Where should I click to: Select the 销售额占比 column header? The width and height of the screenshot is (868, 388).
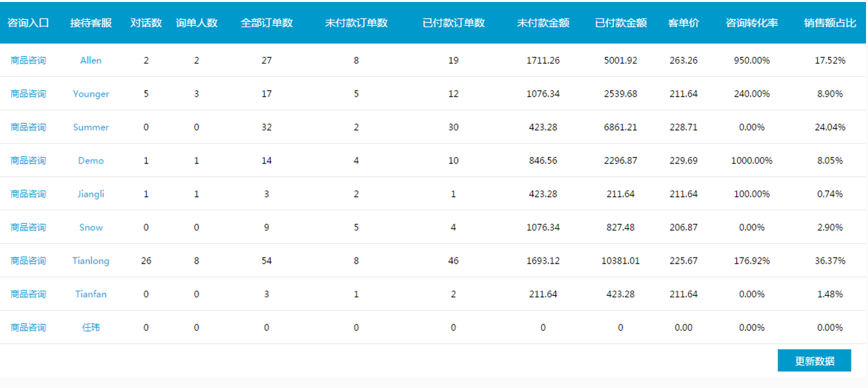[830, 23]
